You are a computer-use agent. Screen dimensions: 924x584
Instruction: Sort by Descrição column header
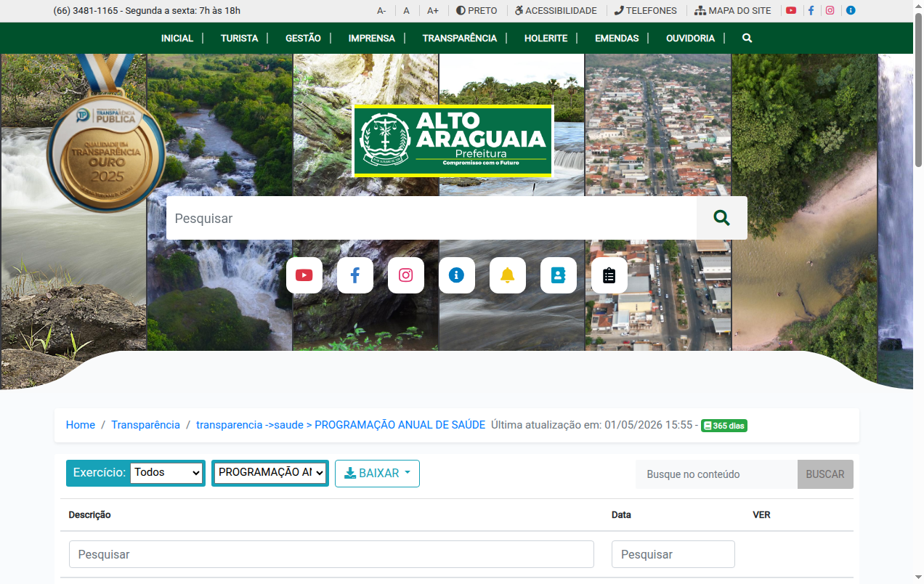pos(89,514)
